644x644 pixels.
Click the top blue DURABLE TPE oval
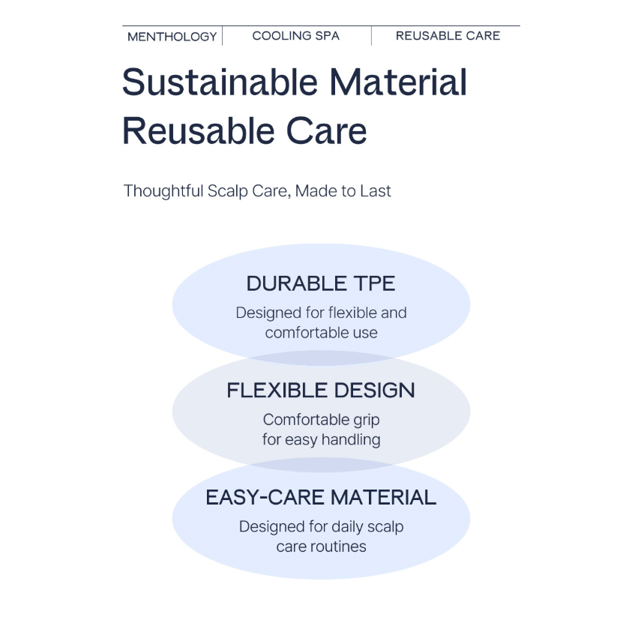pyautogui.click(x=321, y=304)
